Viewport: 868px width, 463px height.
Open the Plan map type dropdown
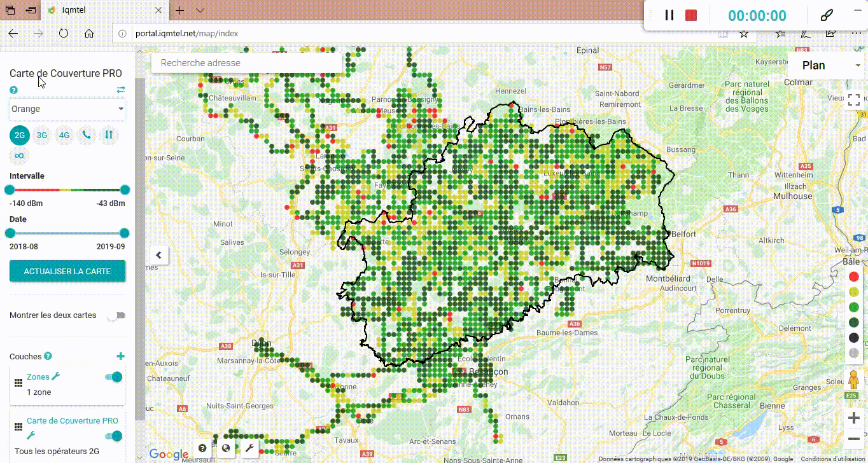click(x=827, y=66)
